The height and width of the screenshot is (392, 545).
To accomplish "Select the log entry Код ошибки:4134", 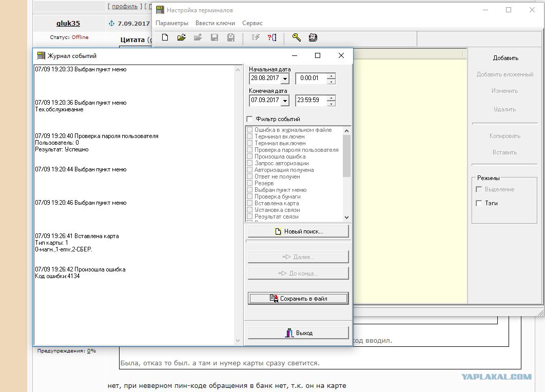I will 57,276.
